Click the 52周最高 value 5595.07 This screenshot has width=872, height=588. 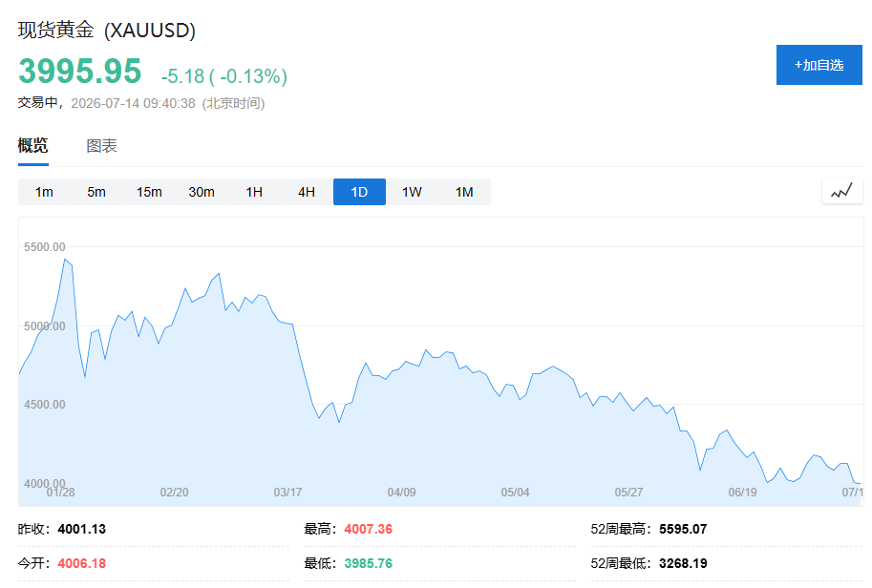[683, 529]
